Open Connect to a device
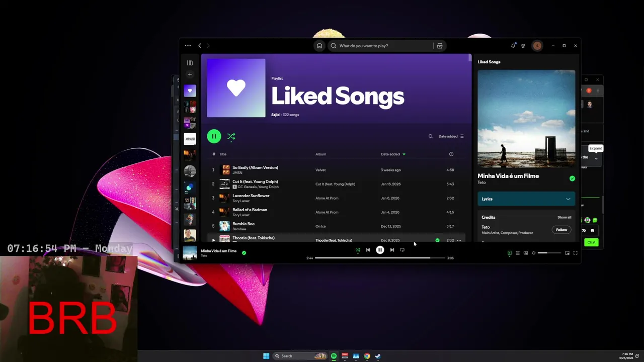Screen dimensions: 644x362 (x=526, y=253)
